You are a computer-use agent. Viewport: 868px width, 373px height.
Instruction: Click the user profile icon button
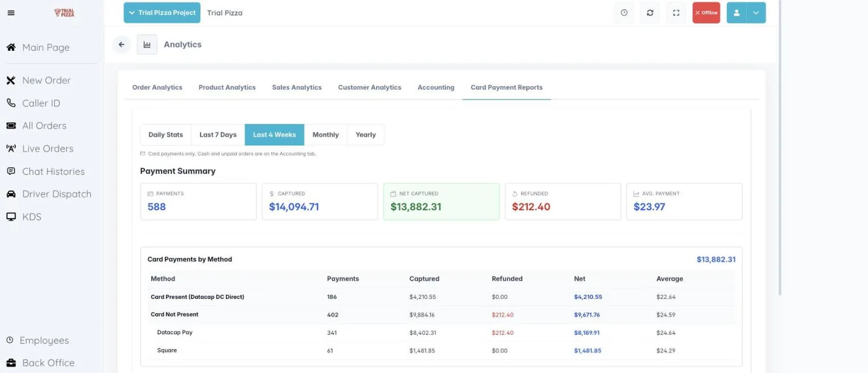(736, 13)
